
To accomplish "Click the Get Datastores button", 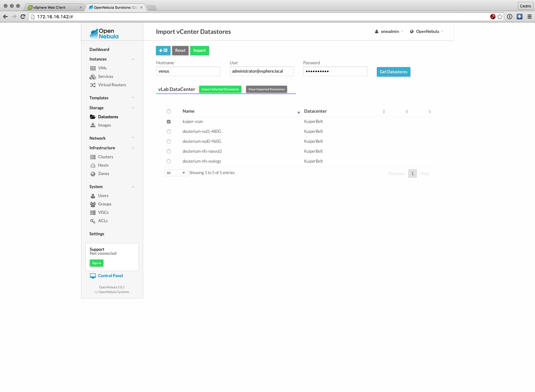I will (x=393, y=72).
